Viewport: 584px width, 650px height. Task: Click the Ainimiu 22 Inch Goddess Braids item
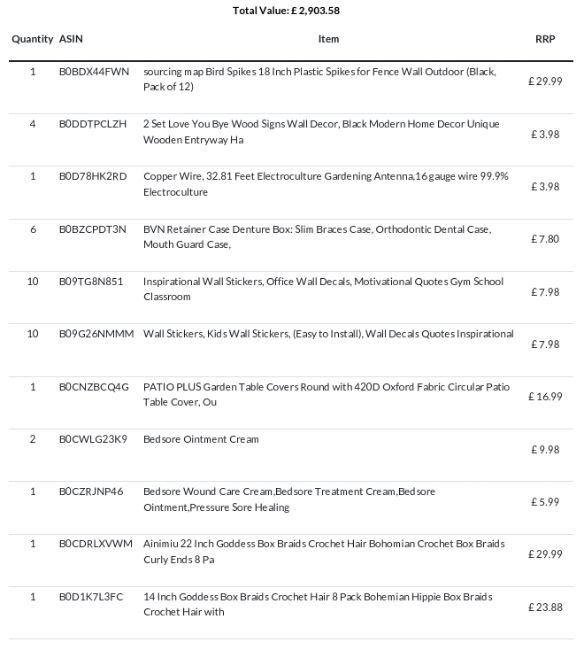click(x=324, y=551)
